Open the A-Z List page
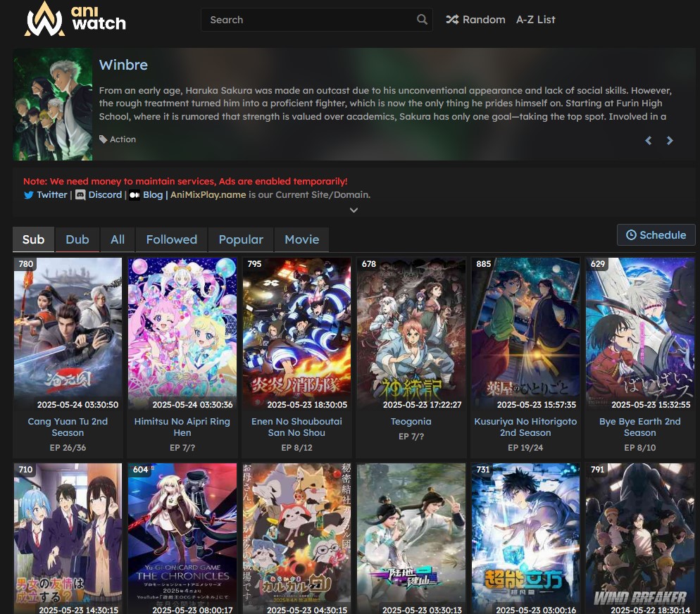700x614 pixels. tap(536, 20)
